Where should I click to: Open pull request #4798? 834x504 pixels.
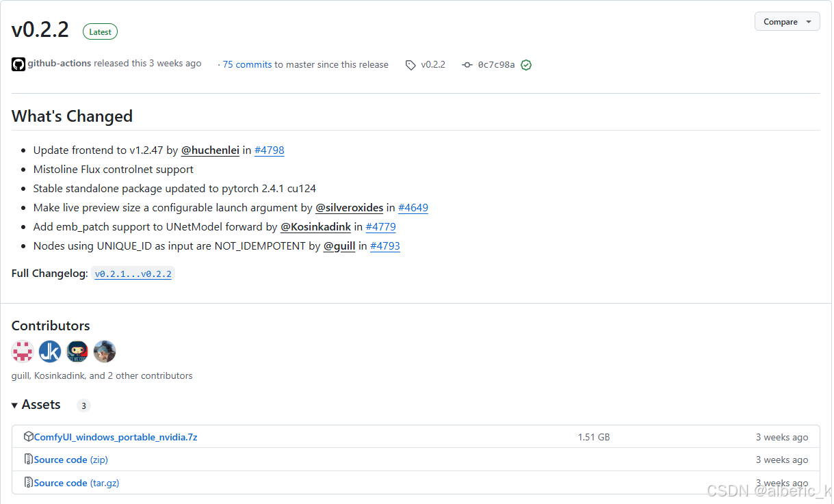pos(270,150)
